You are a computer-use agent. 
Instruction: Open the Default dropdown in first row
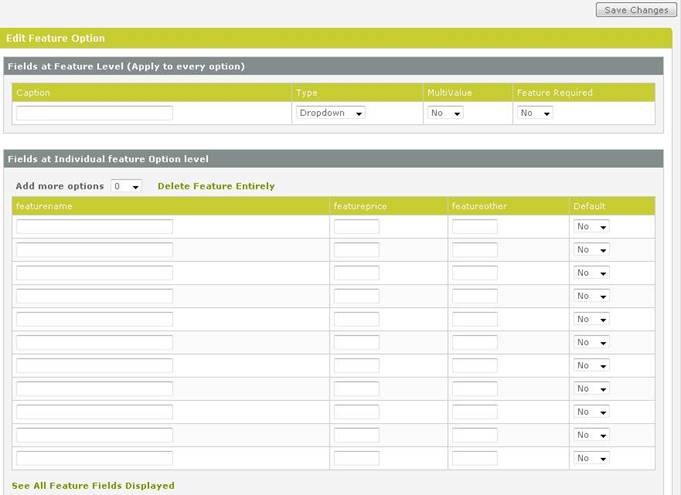pyautogui.click(x=591, y=227)
